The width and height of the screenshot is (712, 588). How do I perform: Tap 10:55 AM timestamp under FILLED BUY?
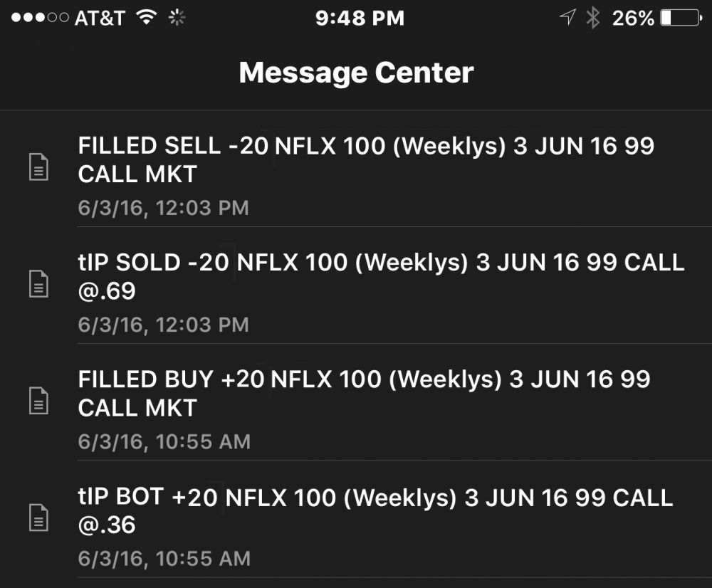click(x=164, y=442)
